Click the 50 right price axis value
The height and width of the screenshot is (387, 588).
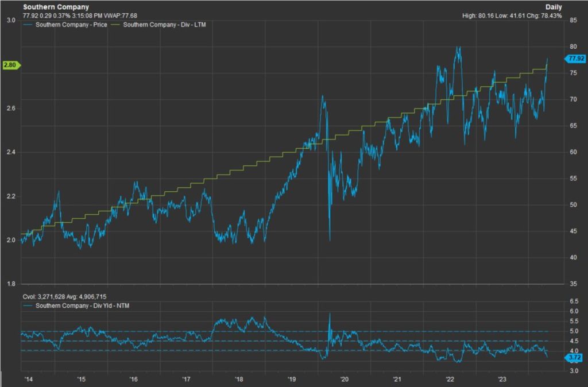coord(574,205)
